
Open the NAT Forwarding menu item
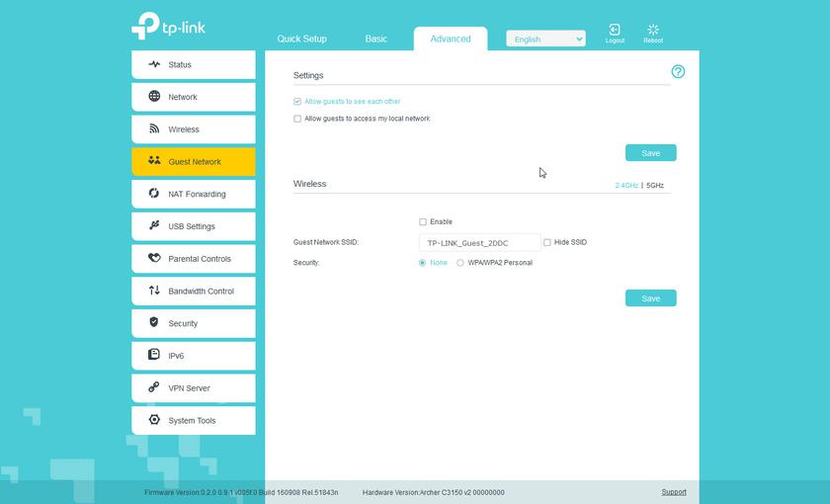(x=194, y=194)
